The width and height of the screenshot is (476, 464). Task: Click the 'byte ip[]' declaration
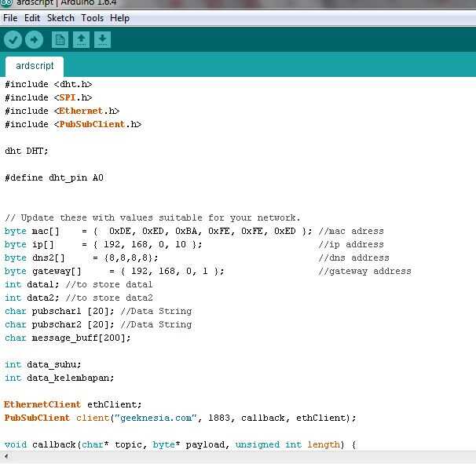[x=103, y=245]
